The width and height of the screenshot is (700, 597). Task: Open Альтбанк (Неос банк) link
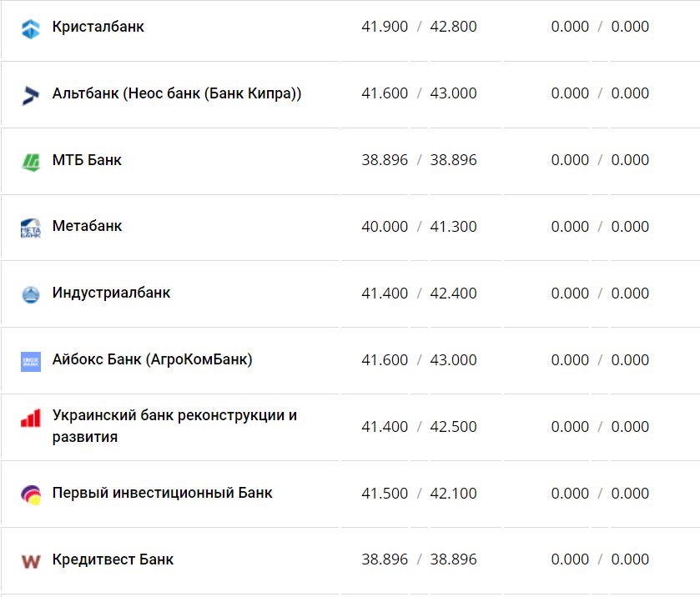[x=176, y=93]
